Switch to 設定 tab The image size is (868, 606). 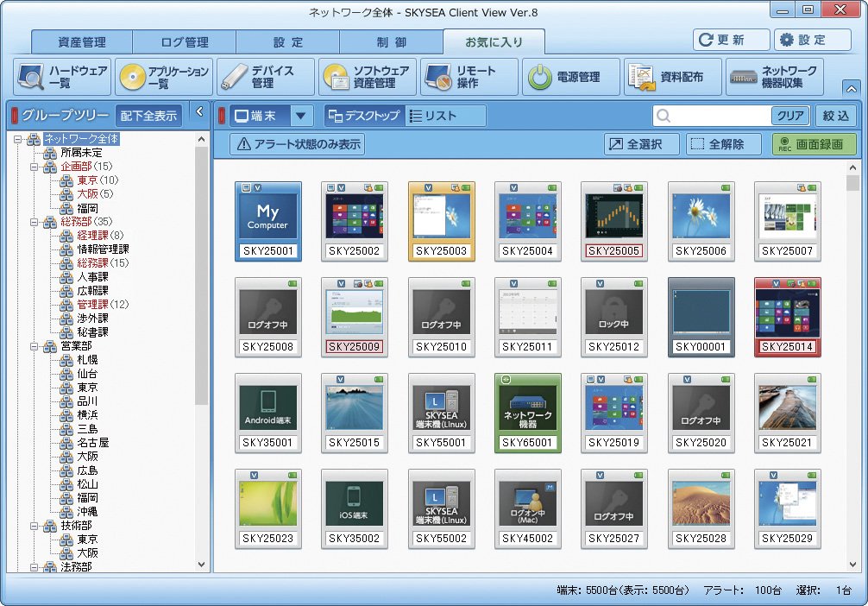pyautogui.click(x=288, y=42)
